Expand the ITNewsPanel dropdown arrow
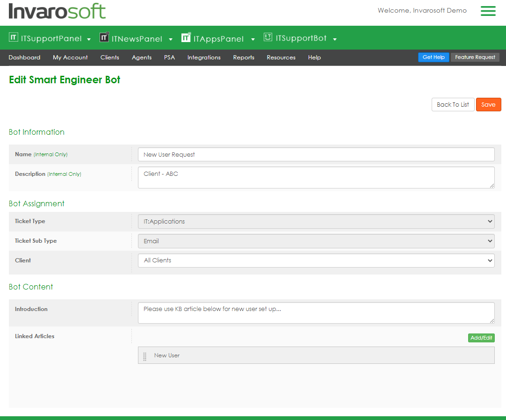Viewport: 506px width, 420px height. pos(171,39)
